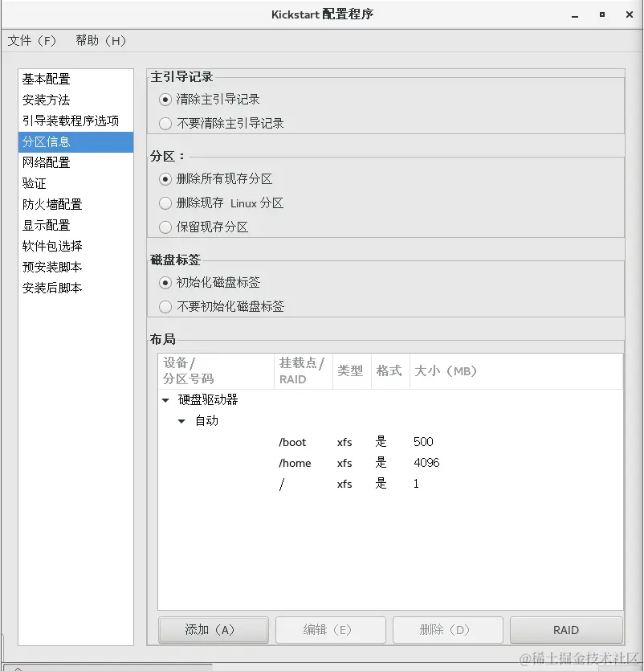644x671 pixels.
Task: Click the 设备/分区号码 column header
Action: pyautogui.click(x=216, y=371)
